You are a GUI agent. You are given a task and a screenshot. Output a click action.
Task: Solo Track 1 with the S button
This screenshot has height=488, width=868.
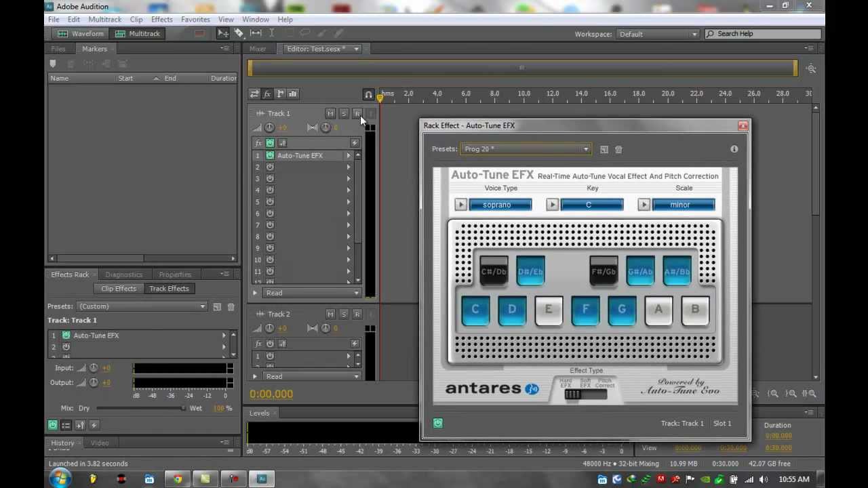tap(344, 113)
